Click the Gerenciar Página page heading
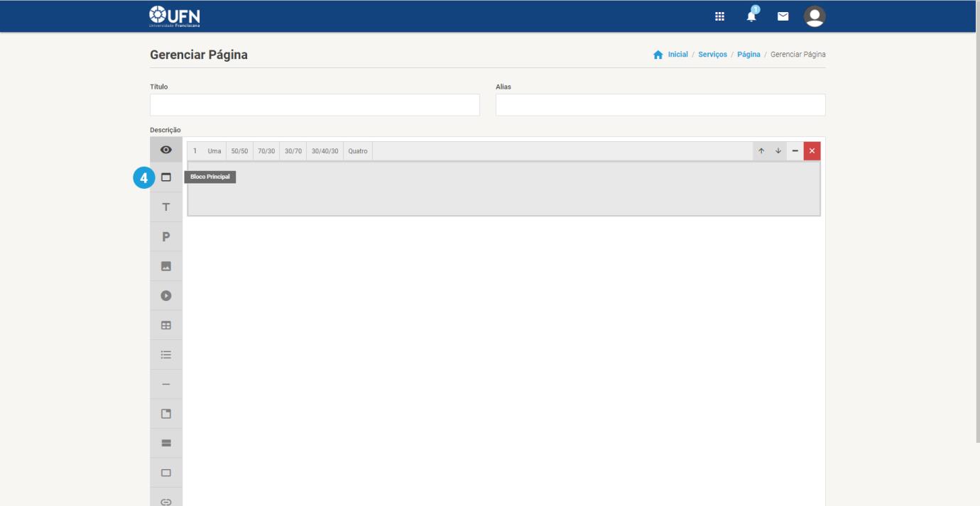This screenshot has width=980, height=506. (x=199, y=55)
